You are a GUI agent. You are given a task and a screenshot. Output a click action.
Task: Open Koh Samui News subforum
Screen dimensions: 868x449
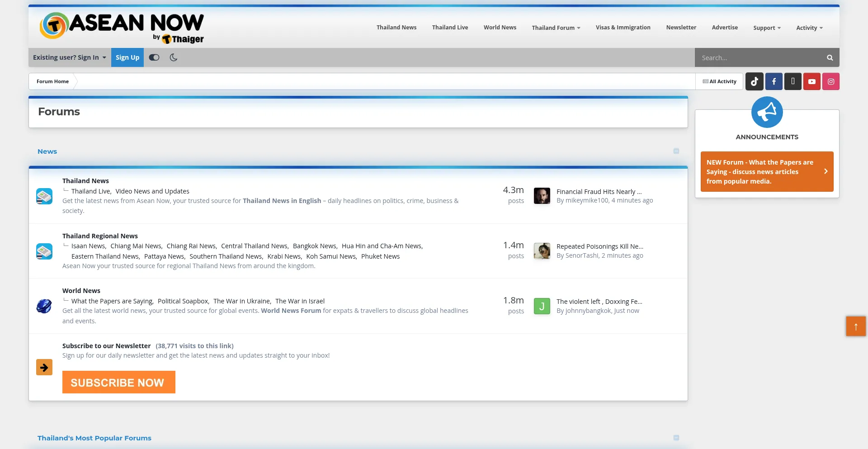point(331,256)
